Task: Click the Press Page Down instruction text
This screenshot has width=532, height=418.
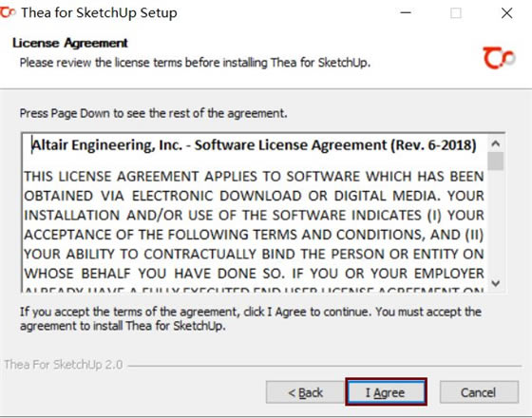Action: coord(153,113)
